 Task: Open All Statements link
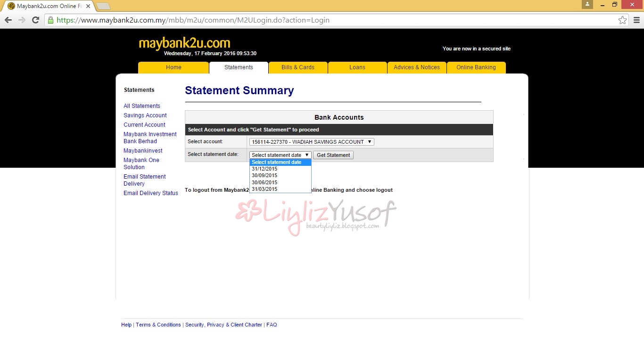click(x=142, y=106)
